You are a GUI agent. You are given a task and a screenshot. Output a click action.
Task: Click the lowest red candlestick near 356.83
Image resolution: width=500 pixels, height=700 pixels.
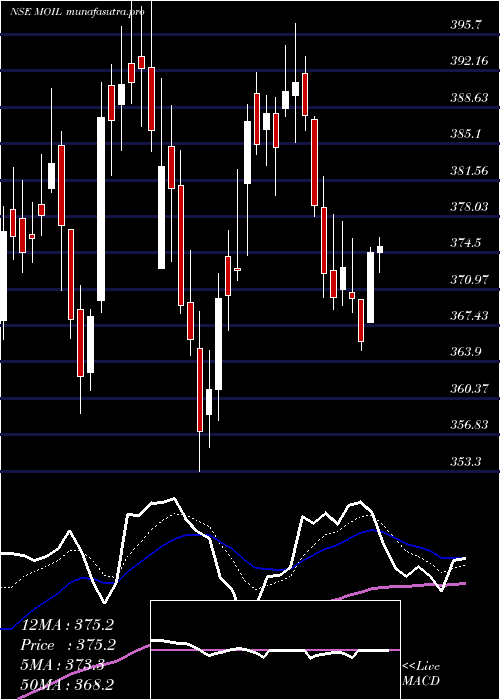point(200,390)
